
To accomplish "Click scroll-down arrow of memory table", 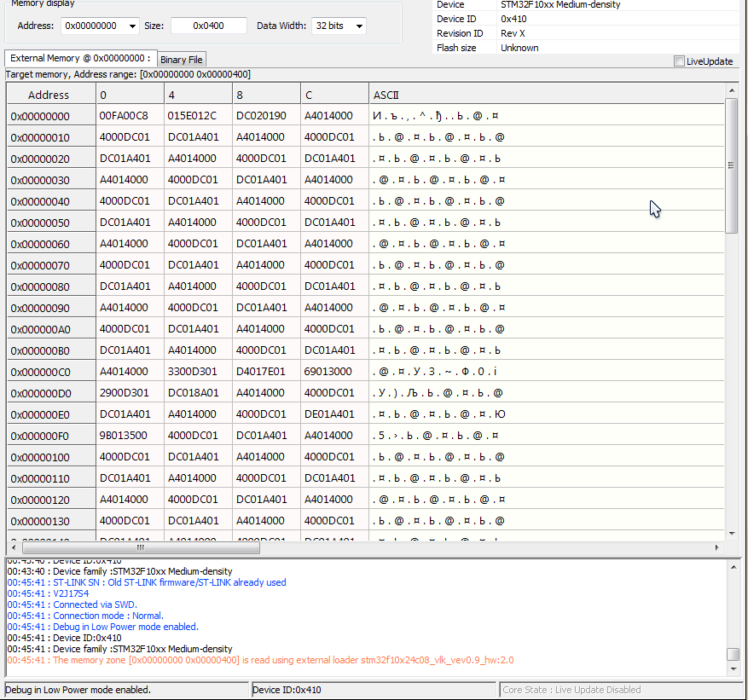I will (732, 532).
